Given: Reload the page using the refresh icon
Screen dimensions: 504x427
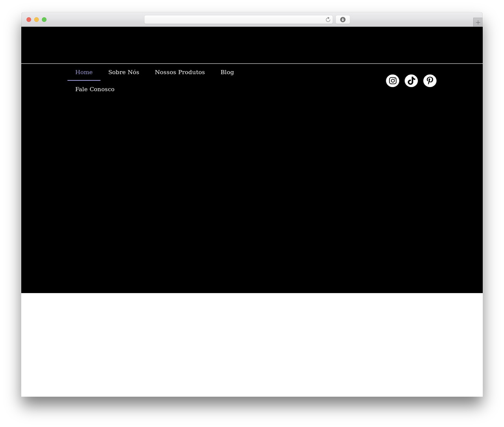Looking at the screenshot, I should coord(328,20).
